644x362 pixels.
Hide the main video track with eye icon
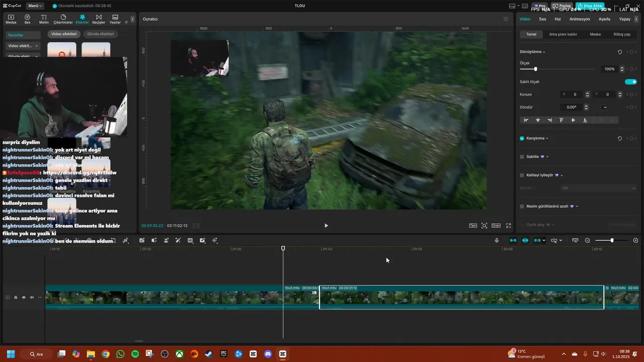pyautogui.click(x=24, y=297)
